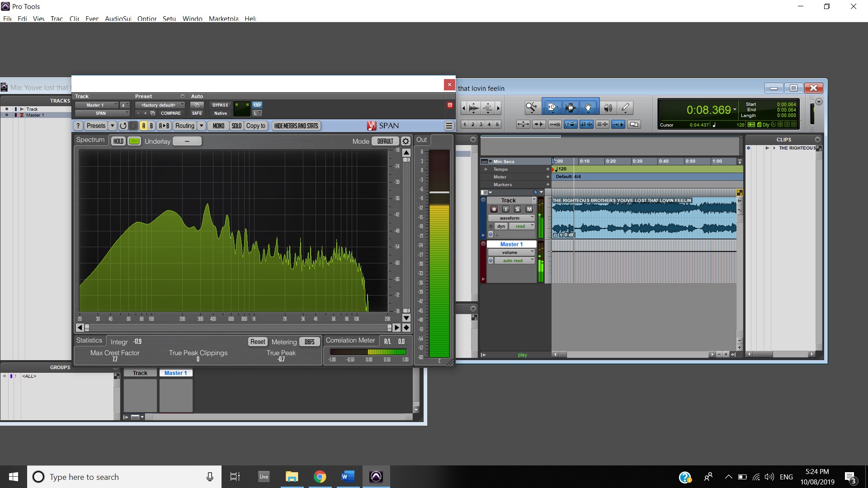Open the Routing dropdown arrow
This screenshot has width=868, height=488.
coord(202,126)
